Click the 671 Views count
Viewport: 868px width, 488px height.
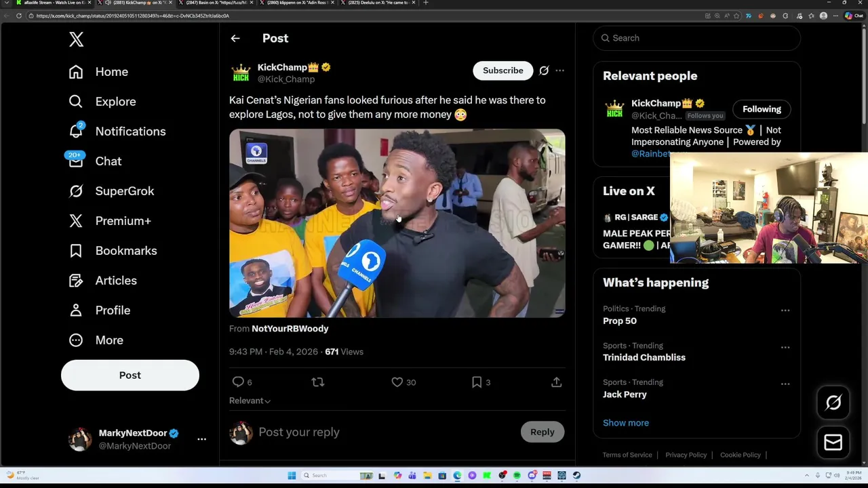(x=344, y=352)
